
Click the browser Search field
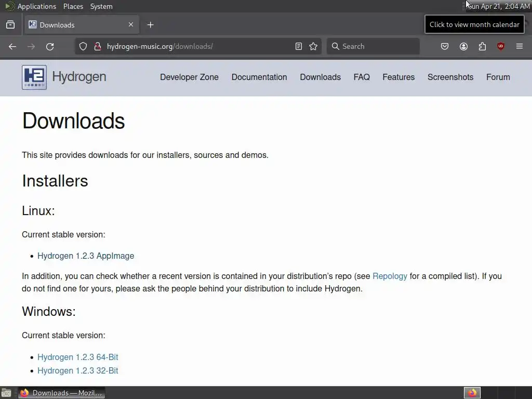click(373, 46)
